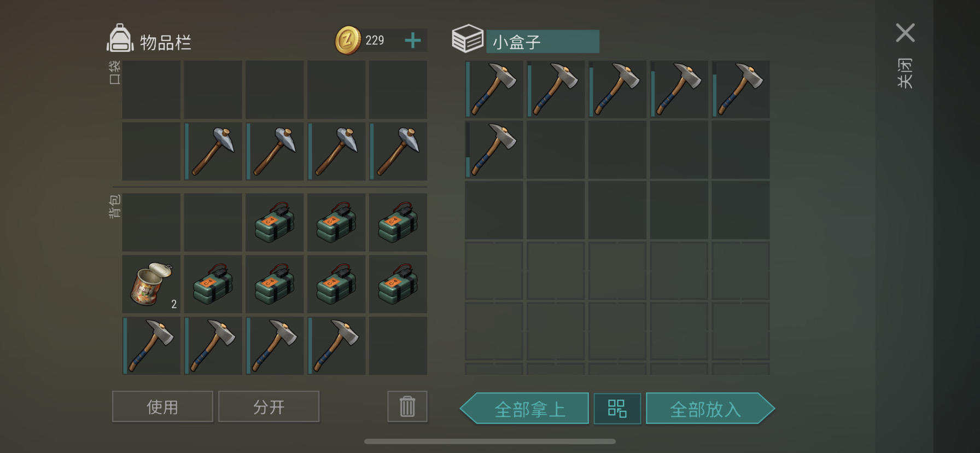Choose the last hatchet in backpack bottom row
The height and width of the screenshot is (453, 980).
(x=336, y=346)
